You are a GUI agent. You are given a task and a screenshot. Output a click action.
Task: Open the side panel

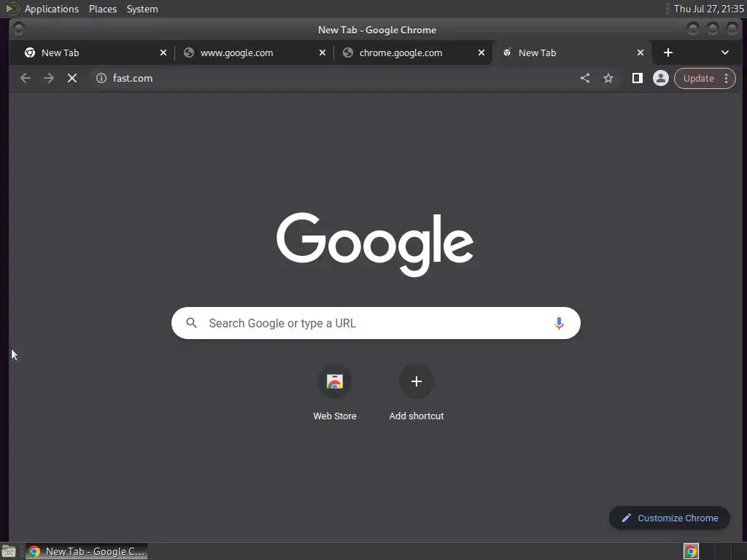[x=637, y=78]
